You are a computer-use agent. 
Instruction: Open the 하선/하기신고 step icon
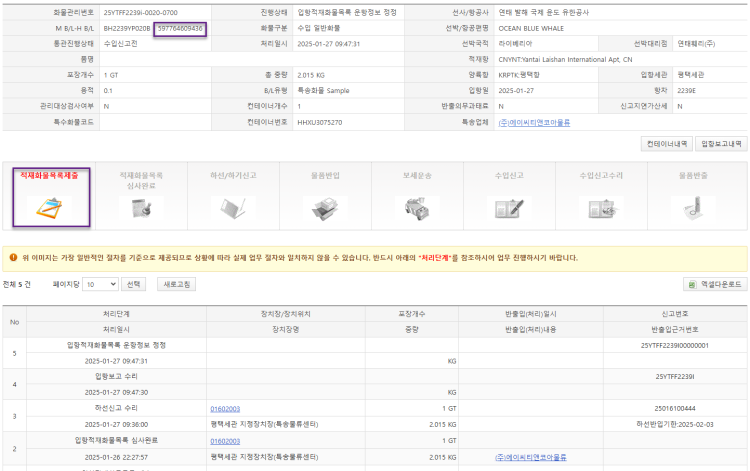[232, 207]
